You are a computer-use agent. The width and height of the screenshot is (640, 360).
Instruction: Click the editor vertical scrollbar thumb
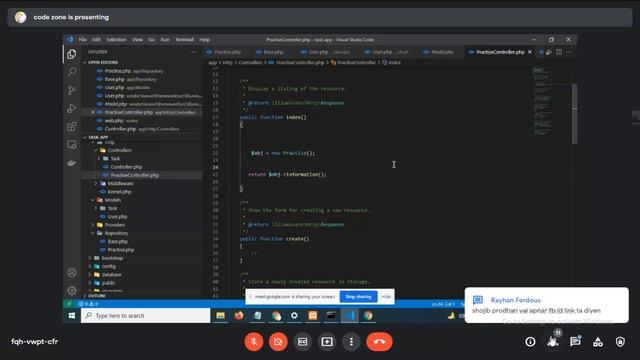tap(575, 113)
